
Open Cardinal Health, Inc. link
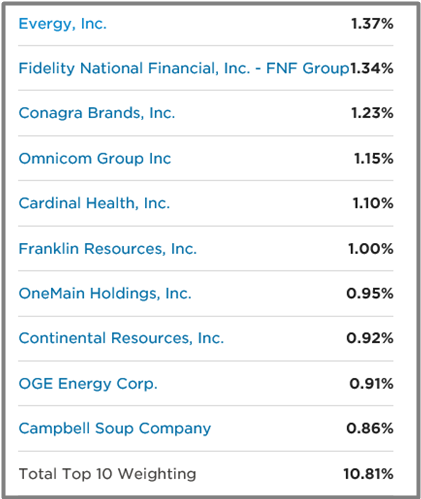(x=94, y=203)
